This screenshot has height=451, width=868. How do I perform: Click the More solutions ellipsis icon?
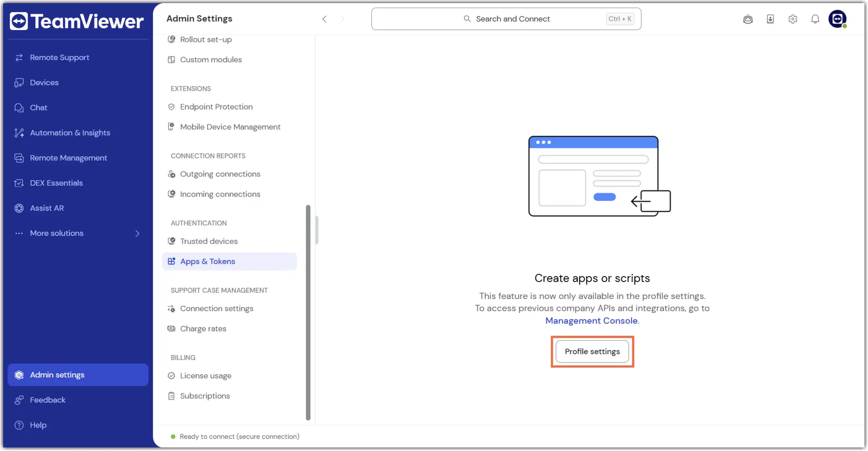(19, 233)
